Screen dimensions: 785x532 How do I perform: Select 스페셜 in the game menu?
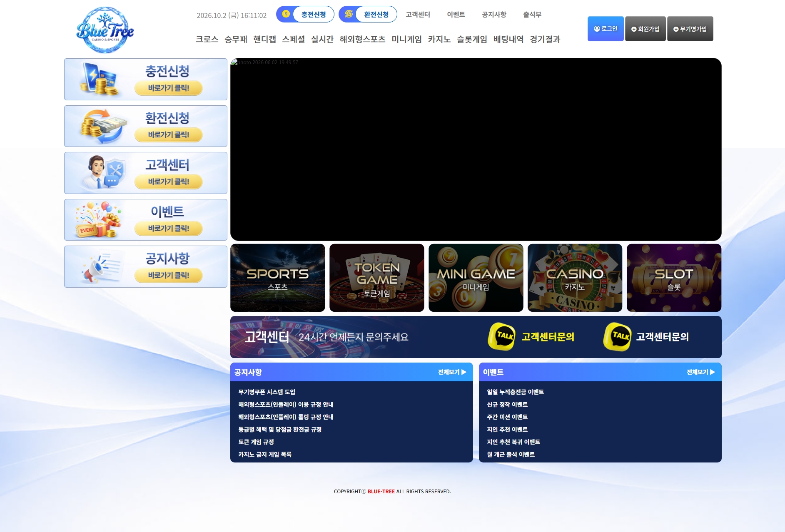[294, 40]
